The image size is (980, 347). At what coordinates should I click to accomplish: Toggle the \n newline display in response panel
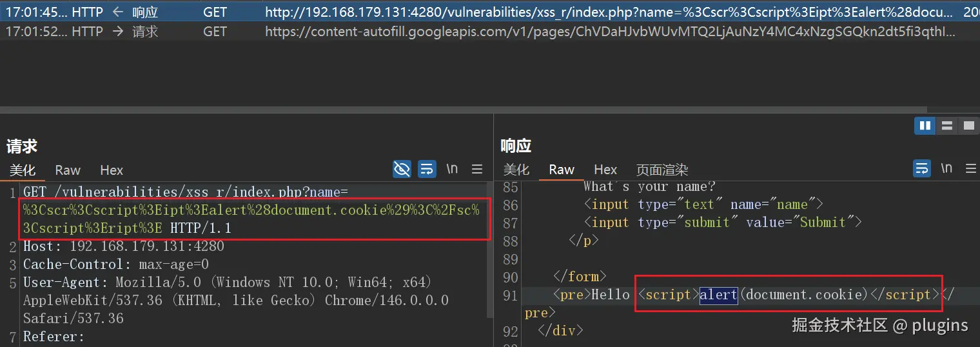point(946,168)
